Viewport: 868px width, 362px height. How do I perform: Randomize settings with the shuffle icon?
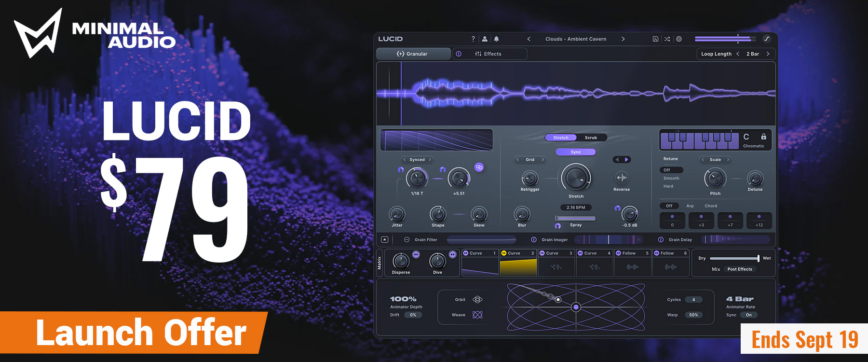[667, 39]
